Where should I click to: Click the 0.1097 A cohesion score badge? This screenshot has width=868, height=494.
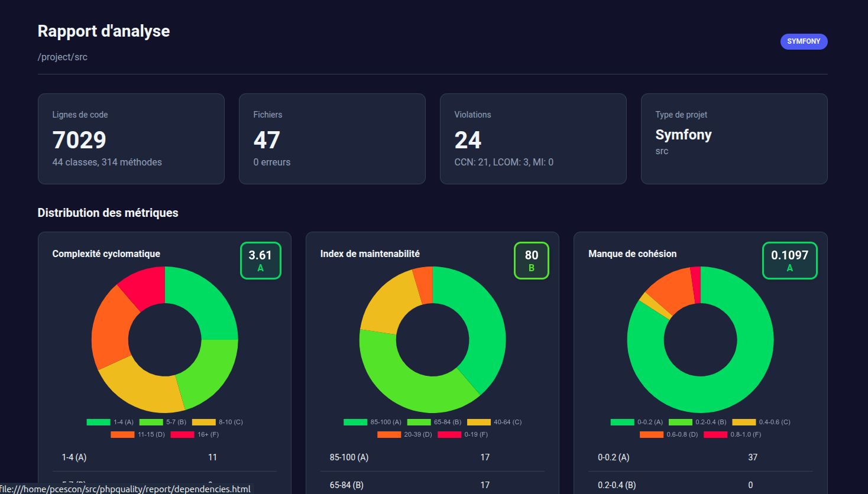click(x=789, y=261)
